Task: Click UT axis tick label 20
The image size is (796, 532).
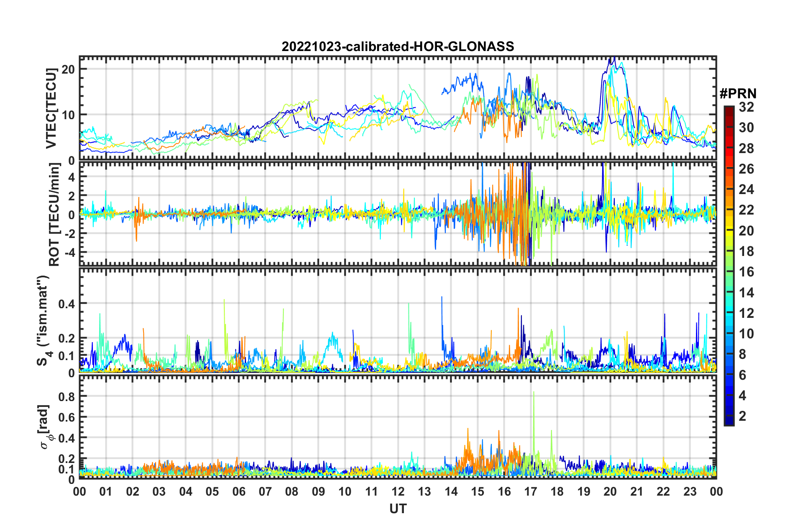Action: click(x=610, y=491)
